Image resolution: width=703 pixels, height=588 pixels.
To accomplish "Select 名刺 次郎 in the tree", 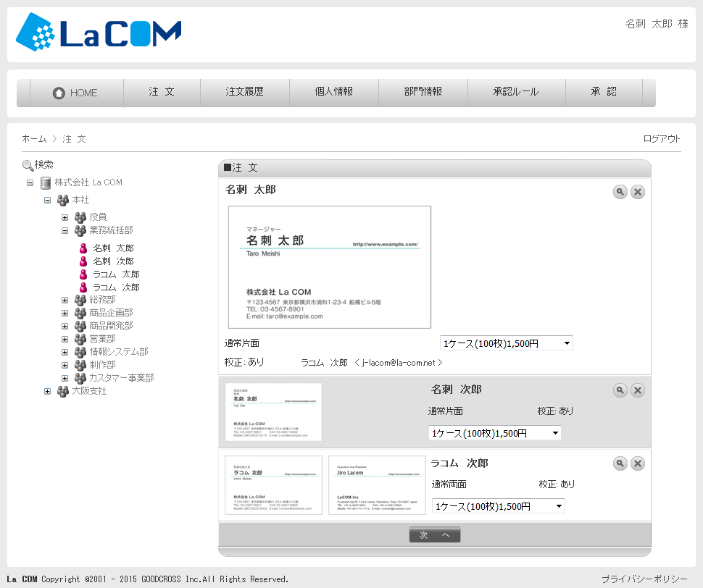I will coord(114,261).
